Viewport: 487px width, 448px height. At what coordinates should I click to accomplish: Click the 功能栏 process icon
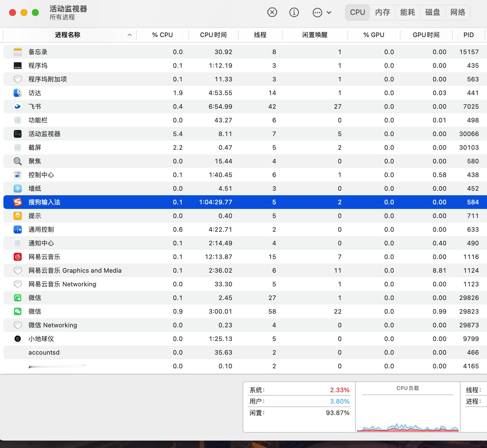click(18, 120)
